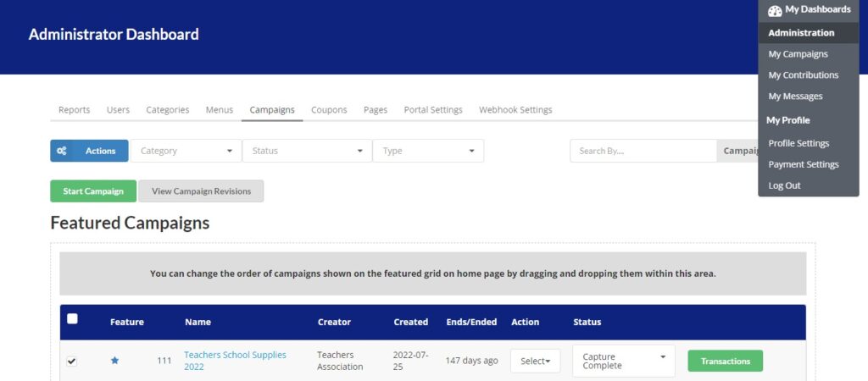Click the Feature column header
This screenshot has height=381, width=868.
coord(127,322)
